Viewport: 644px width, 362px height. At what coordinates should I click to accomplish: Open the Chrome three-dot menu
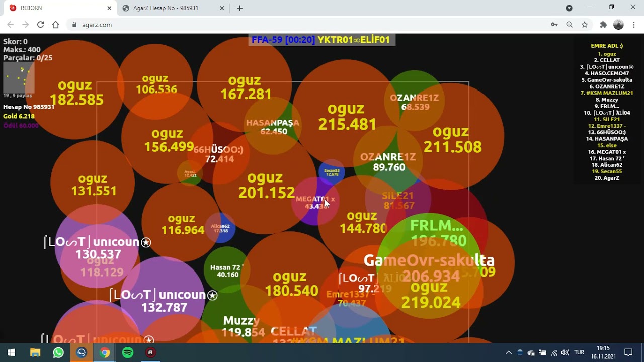pos(634,25)
